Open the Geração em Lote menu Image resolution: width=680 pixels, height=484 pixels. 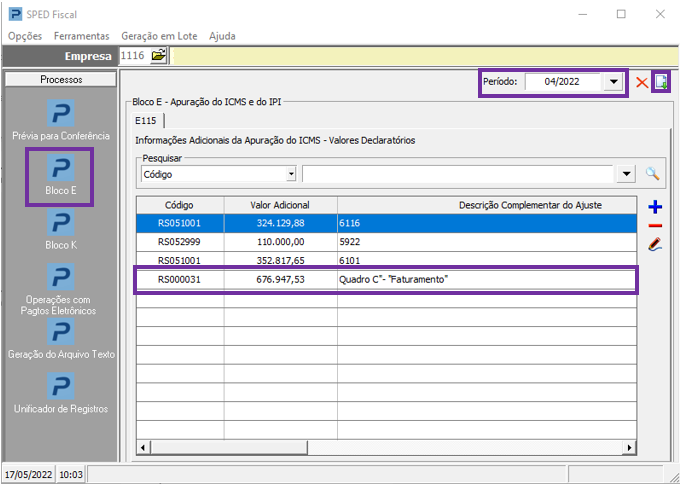159,36
